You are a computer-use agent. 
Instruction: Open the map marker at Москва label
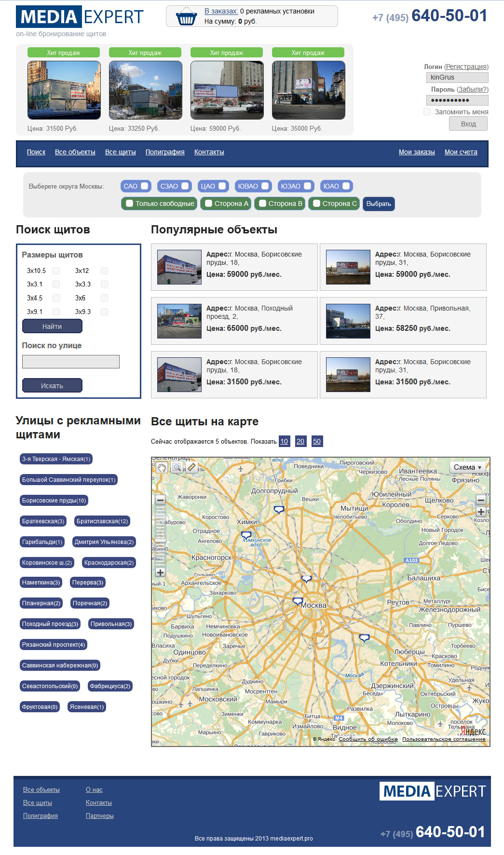[298, 601]
